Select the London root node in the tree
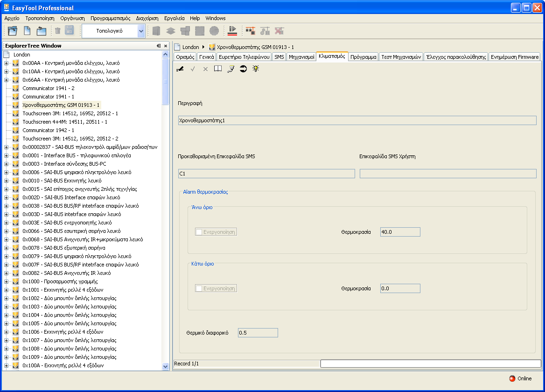This screenshot has height=392, width=545. 21,55
